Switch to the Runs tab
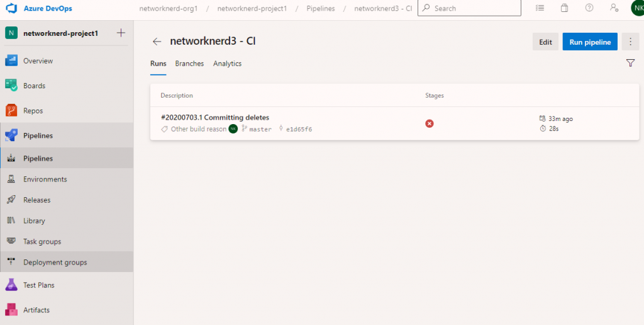644x325 pixels. click(x=158, y=64)
